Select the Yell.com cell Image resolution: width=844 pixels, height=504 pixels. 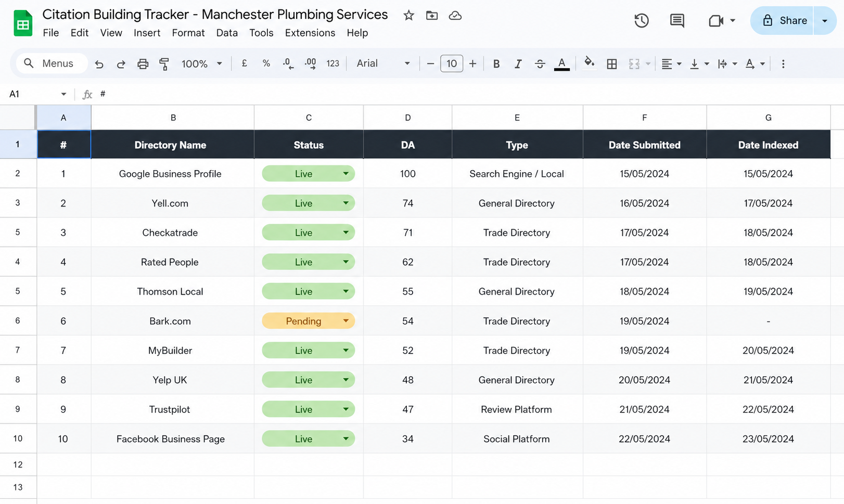[173, 203]
